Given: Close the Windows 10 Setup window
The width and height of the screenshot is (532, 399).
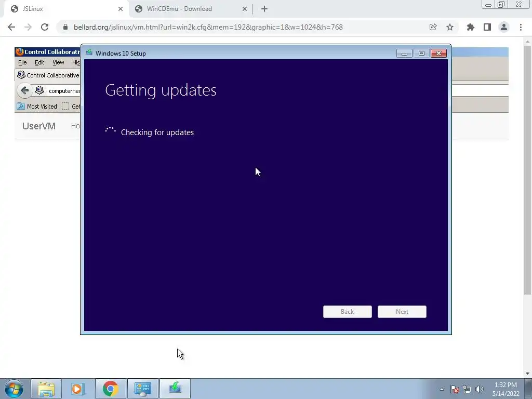Looking at the screenshot, I should pyautogui.click(x=438, y=54).
